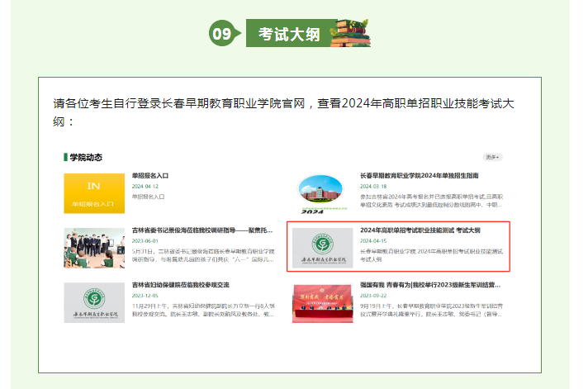Click college logo thumbnail beside 妇幼保健院 article
Viewport: 588px width, 389px height.
tap(94, 301)
